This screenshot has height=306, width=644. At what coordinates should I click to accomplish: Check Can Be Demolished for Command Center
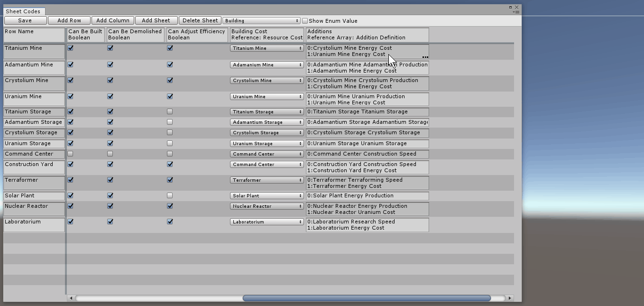(110, 154)
